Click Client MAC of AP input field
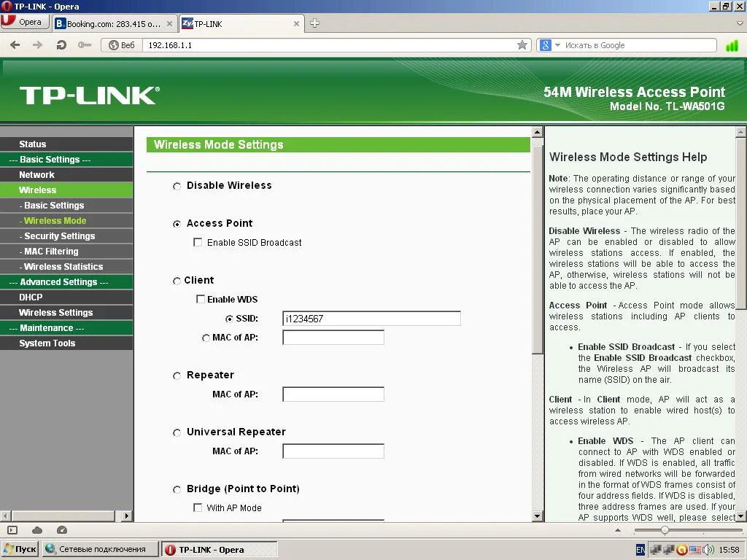 coord(333,338)
